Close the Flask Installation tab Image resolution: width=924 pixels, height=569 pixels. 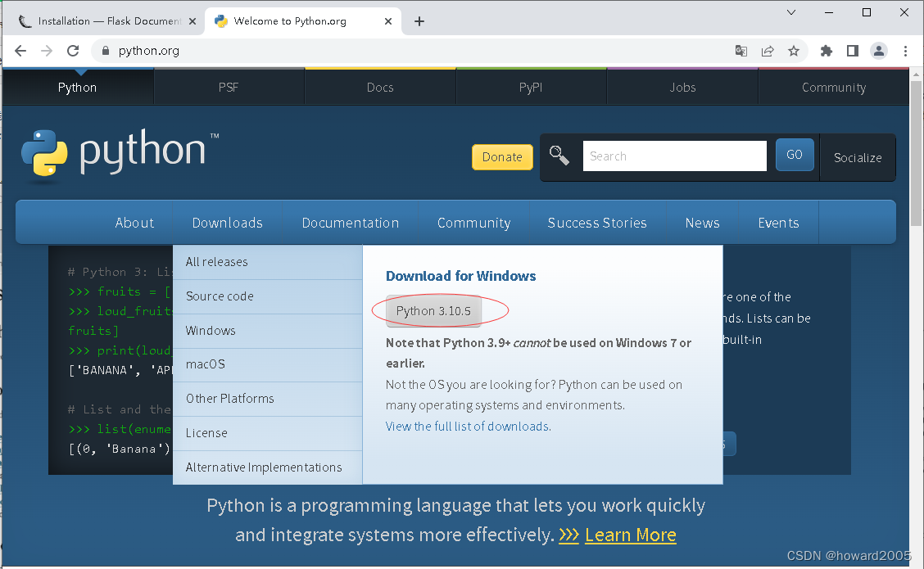[192, 21]
